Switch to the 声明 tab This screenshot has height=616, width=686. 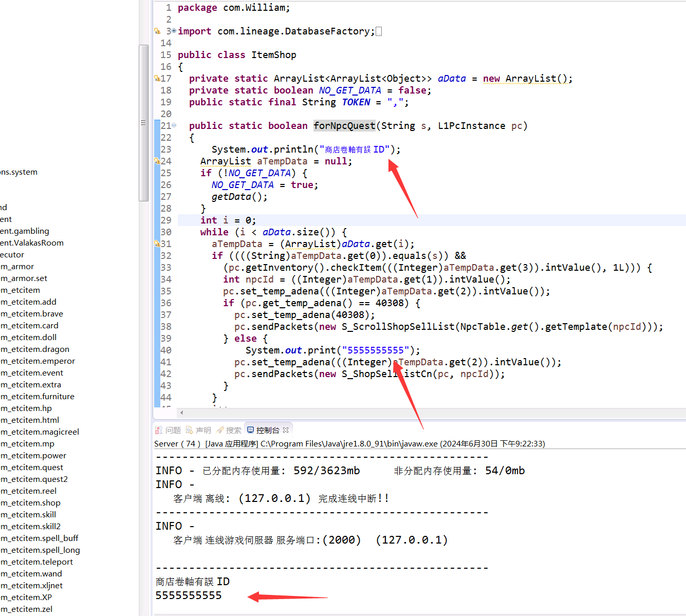point(198,430)
